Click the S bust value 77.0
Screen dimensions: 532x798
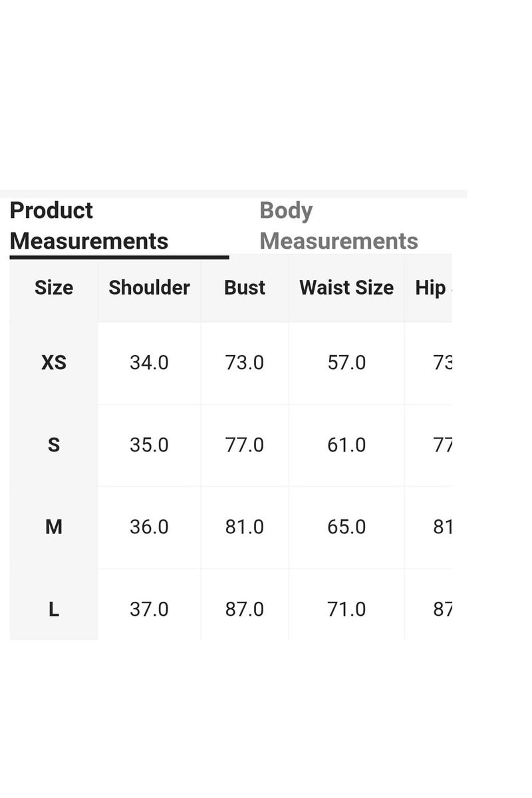coord(245,445)
